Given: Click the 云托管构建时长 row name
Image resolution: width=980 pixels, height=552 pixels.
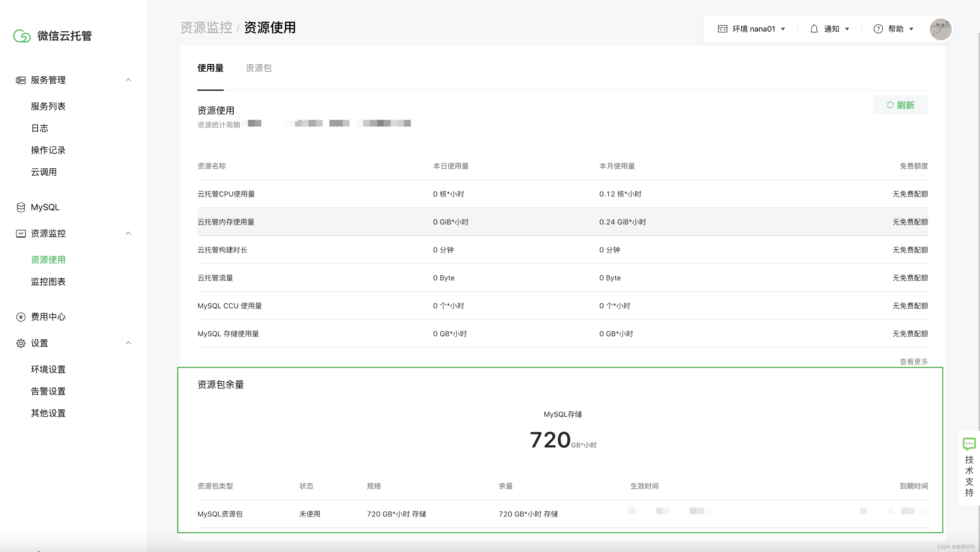Looking at the screenshot, I should [222, 250].
